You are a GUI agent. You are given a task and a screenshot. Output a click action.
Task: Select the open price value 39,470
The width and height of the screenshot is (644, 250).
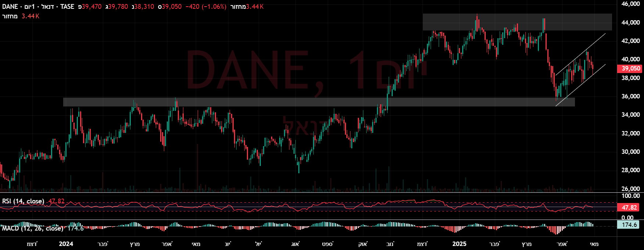(x=91, y=7)
